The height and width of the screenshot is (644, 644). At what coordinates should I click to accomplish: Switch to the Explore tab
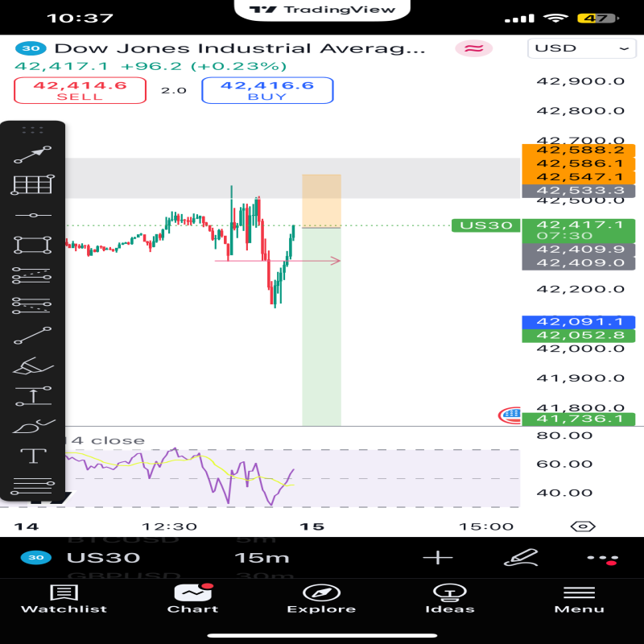pyautogui.click(x=321, y=599)
